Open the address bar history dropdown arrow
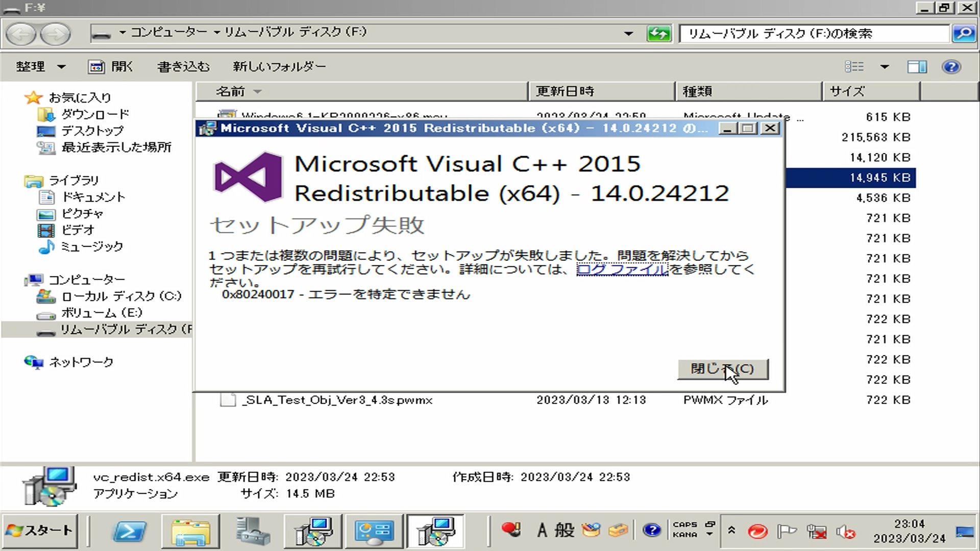 pos(629,34)
